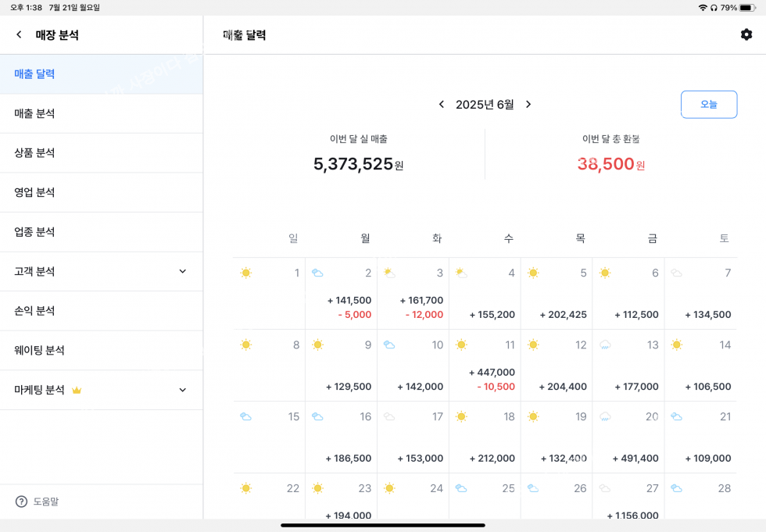Go to previous month arrow
766x532 pixels.
442,105
